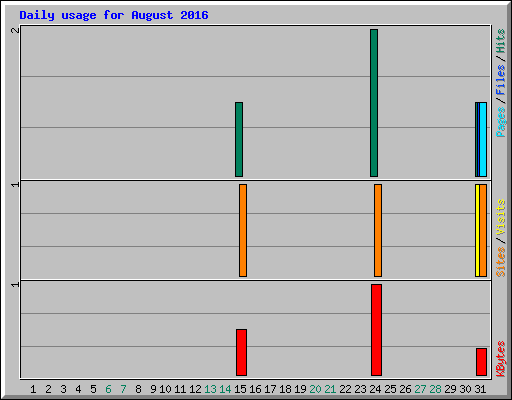This screenshot has width=512, height=400.
Task: Select the orange Sites bar for day 24
Action: click(378, 230)
